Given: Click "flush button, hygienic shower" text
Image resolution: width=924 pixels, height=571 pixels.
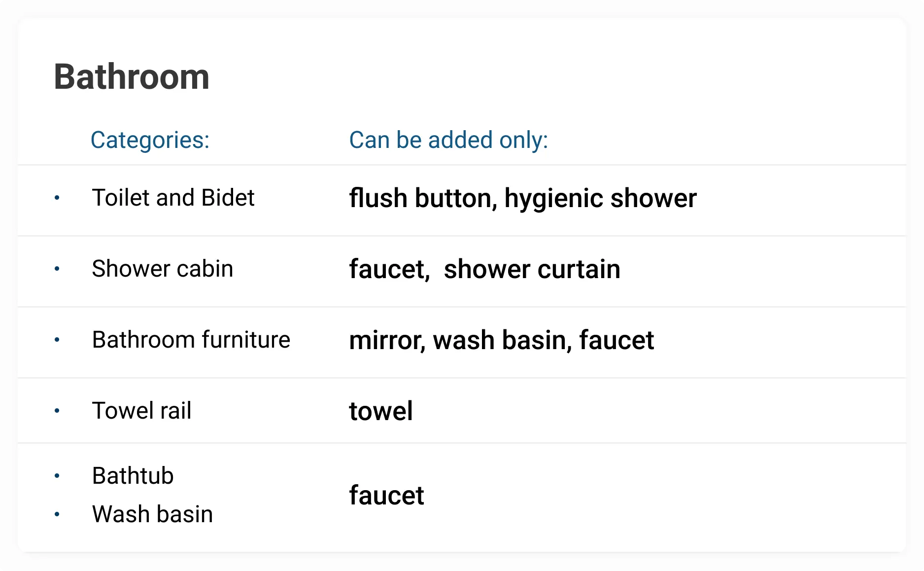Looking at the screenshot, I should point(522,198).
